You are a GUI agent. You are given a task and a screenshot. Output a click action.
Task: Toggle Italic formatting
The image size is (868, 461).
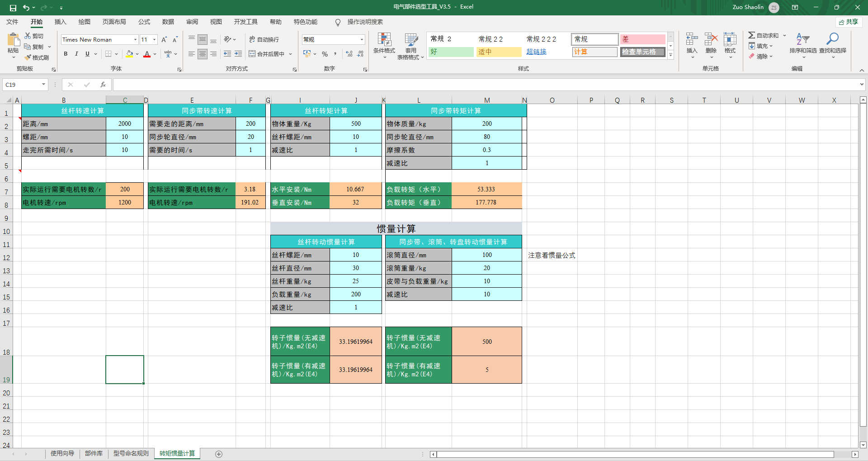tap(76, 54)
